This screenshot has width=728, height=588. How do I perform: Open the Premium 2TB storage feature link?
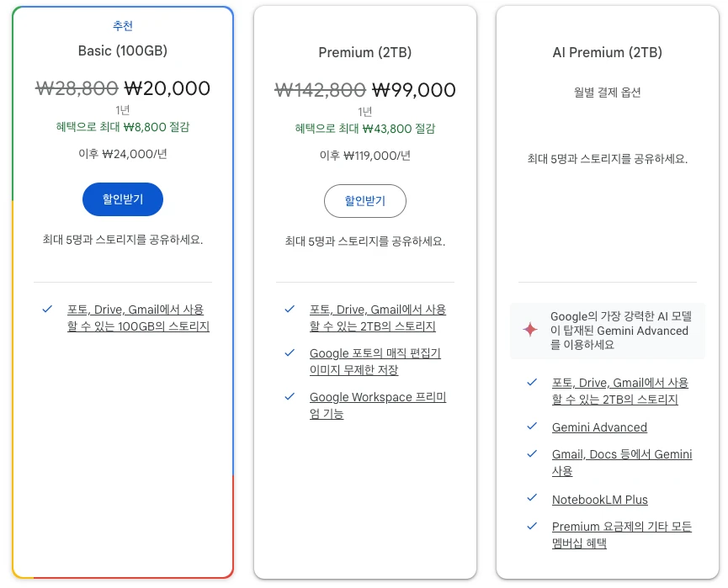coord(378,318)
